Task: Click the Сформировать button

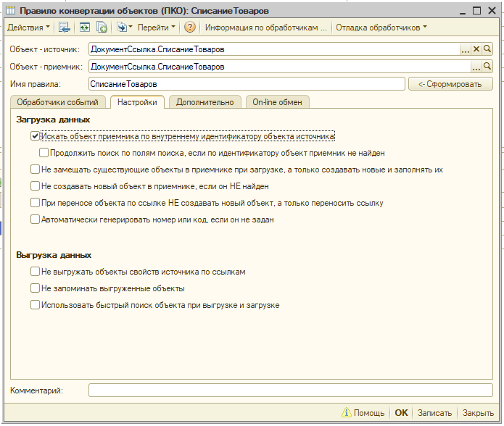Action: tap(450, 84)
